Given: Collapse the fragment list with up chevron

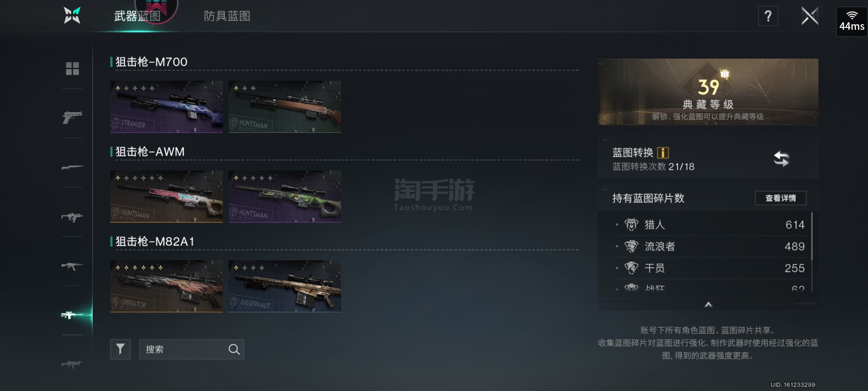Looking at the screenshot, I should [x=708, y=305].
